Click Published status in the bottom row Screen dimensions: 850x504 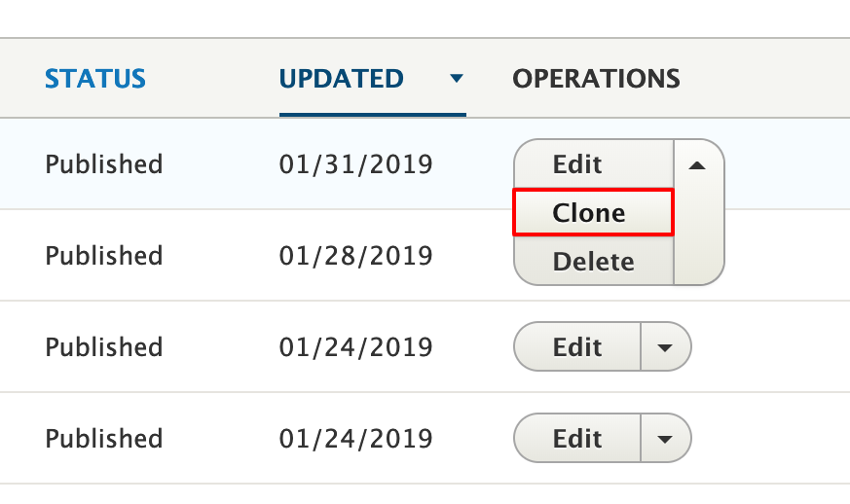click(104, 439)
